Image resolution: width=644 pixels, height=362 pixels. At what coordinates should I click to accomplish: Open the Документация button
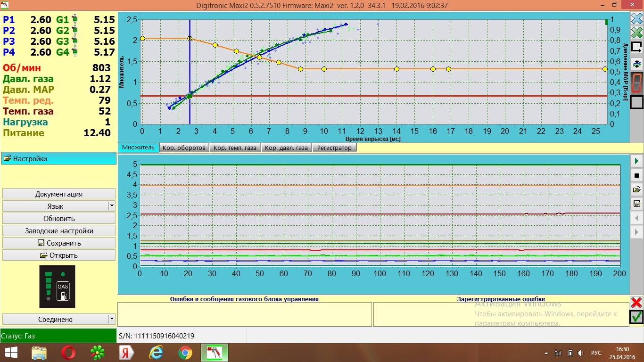pos(59,194)
